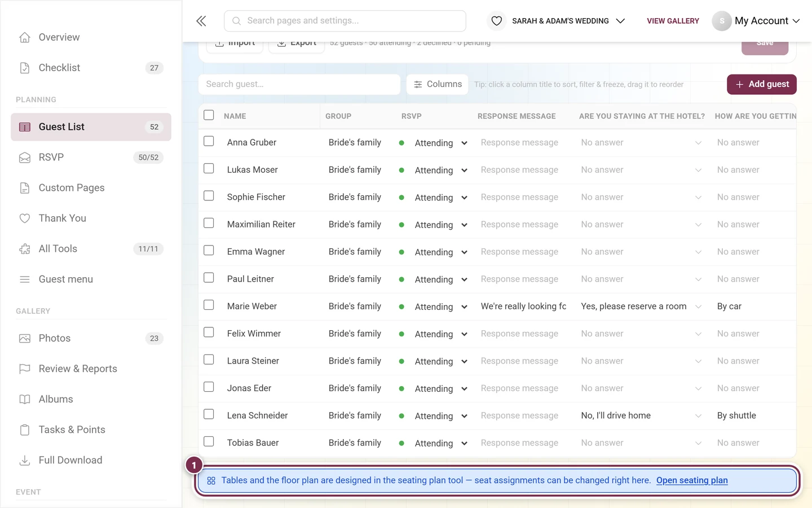Select Anna Gruber's row checkbox
Screen dimensions: 812x508
click(209, 141)
